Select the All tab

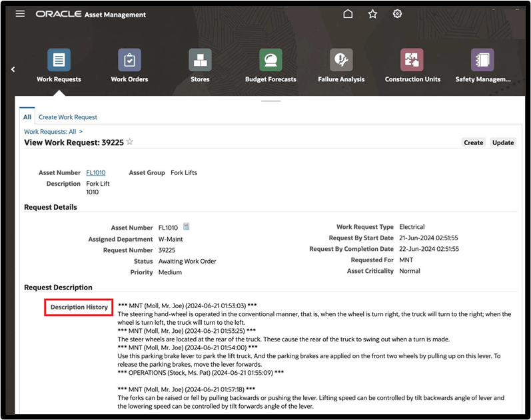[27, 117]
